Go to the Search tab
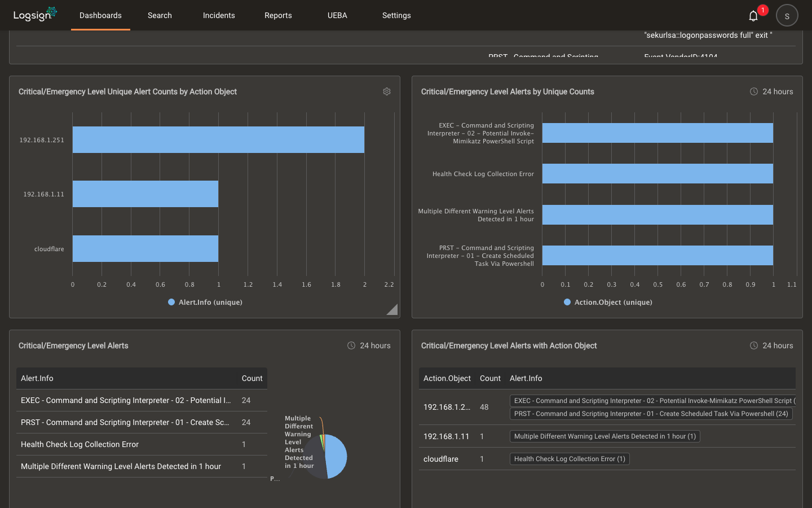The width and height of the screenshot is (812, 508). click(160, 15)
